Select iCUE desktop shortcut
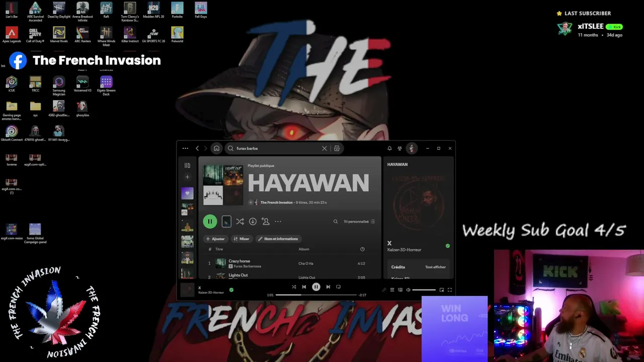 (x=12, y=84)
